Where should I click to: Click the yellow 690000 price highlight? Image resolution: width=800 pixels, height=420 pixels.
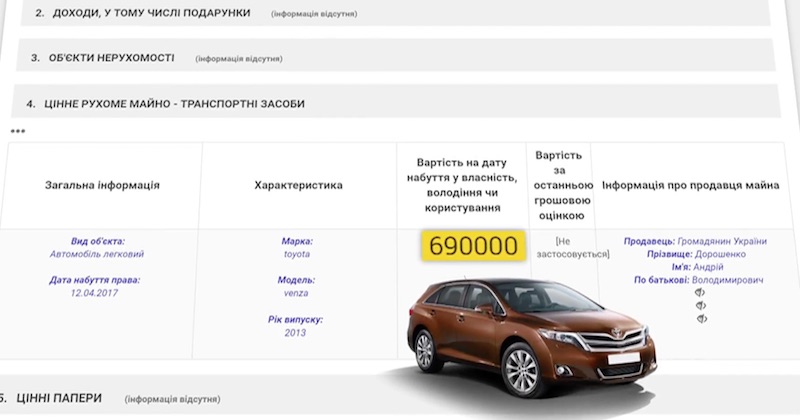tap(473, 245)
